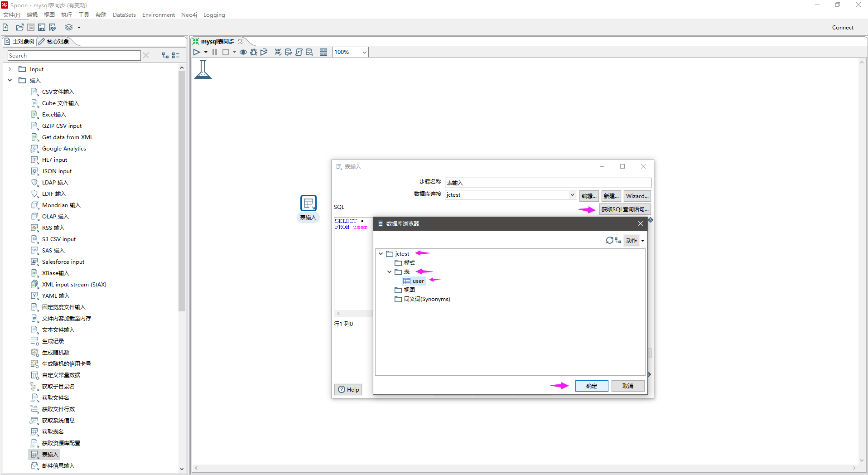Select the 视图 folder
The height and width of the screenshot is (475, 868).
[x=405, y=290]
